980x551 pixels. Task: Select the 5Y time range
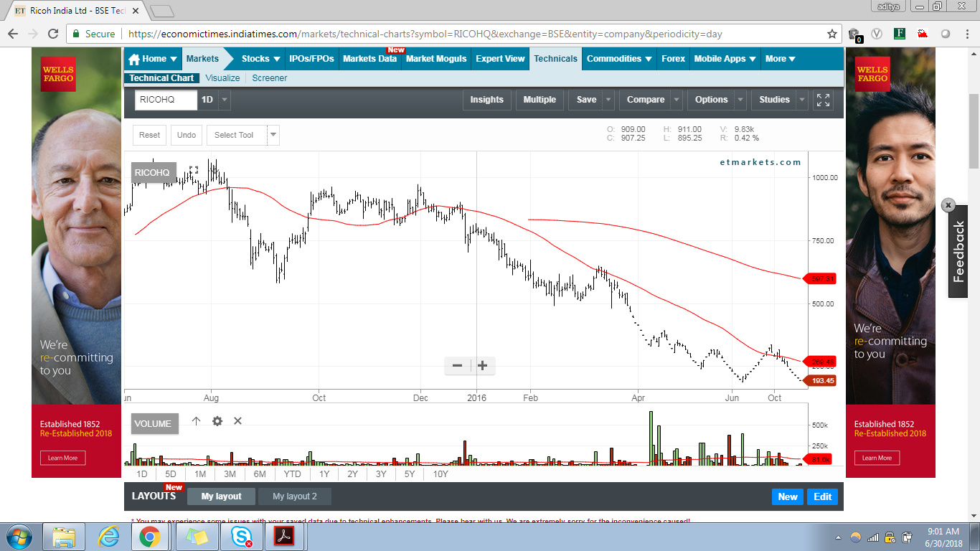pos(410,474)
